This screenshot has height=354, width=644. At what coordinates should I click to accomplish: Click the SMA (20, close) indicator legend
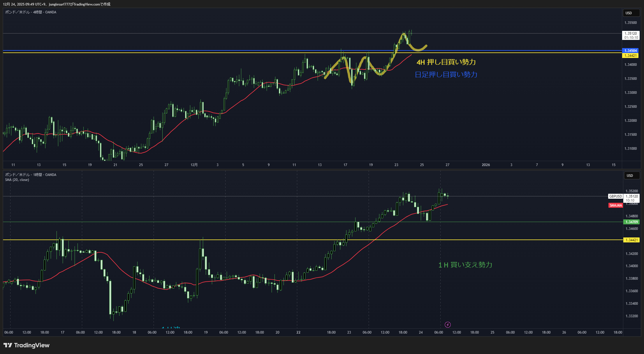17,180
